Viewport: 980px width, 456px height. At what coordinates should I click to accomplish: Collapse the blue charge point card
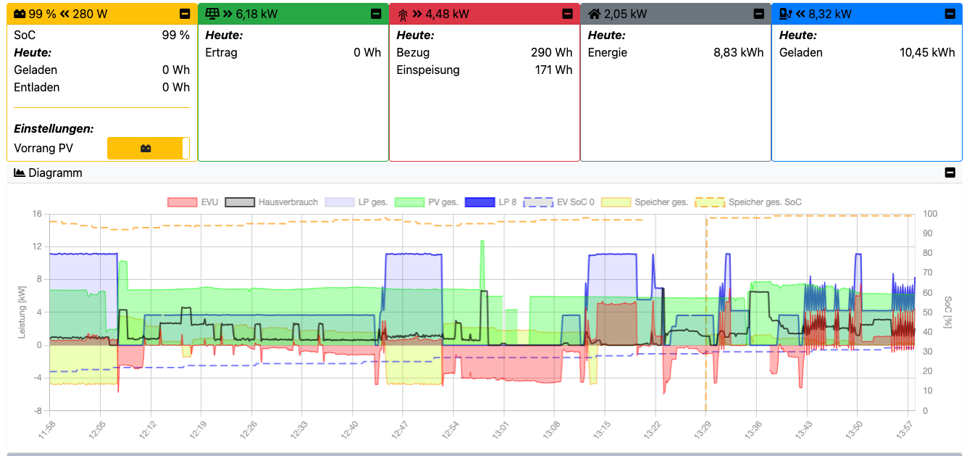coord(950,14)
